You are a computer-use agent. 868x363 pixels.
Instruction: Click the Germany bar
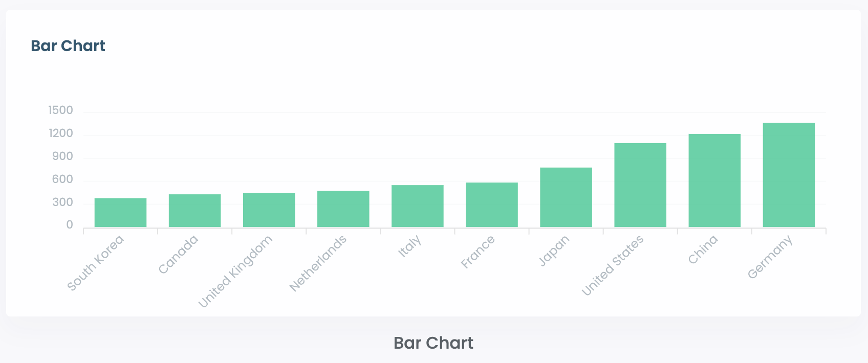789,175
